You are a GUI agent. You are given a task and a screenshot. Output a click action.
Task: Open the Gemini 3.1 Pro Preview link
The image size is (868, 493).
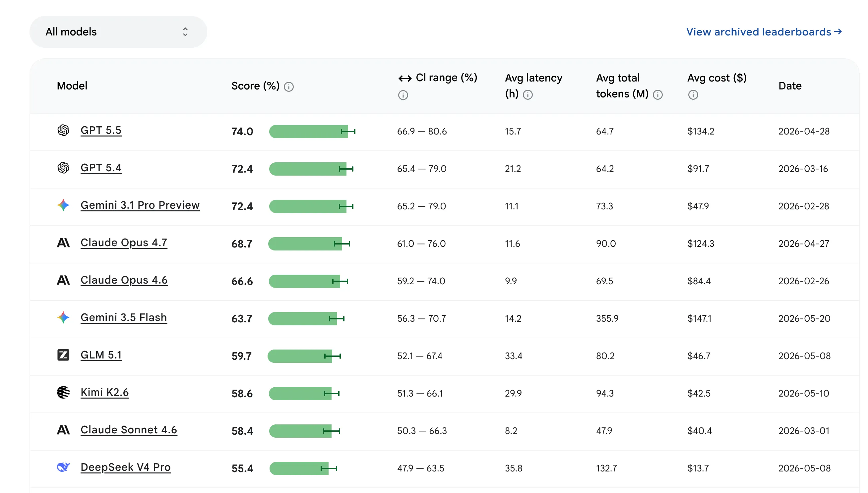pos(140,205)
